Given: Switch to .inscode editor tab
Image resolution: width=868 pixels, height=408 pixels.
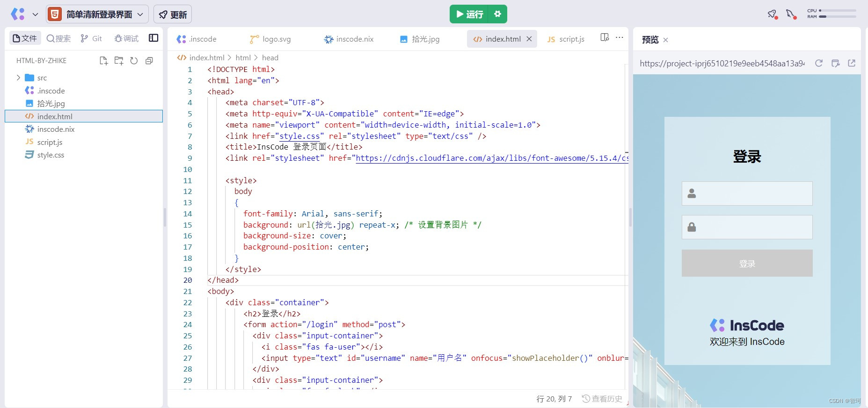Looking at the screenshot, I should pyautogui.click(x=197, y=39).
